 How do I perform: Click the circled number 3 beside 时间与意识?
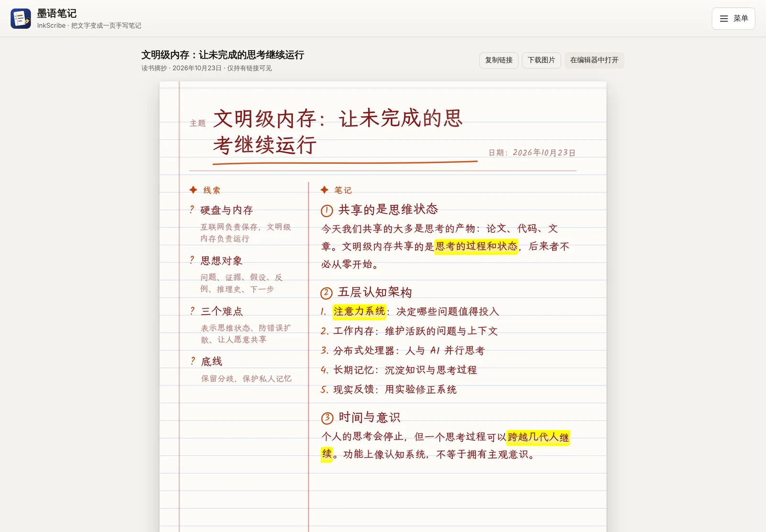(x=327, y=418)
